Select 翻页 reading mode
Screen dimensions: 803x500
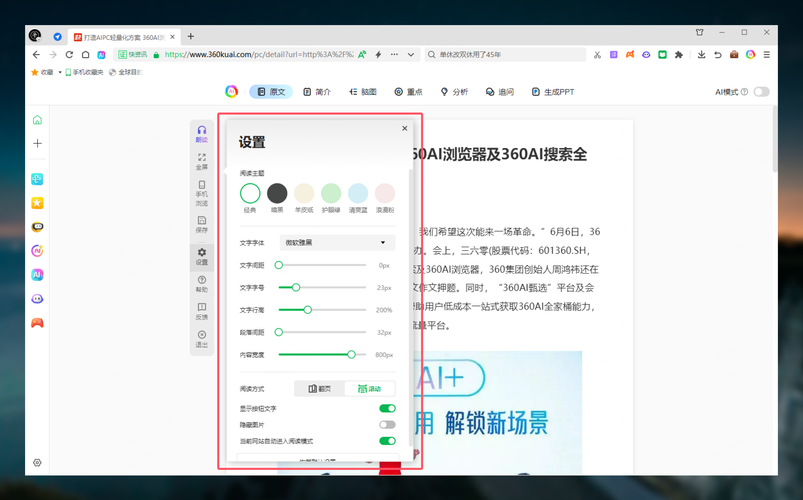click(320, 389)
